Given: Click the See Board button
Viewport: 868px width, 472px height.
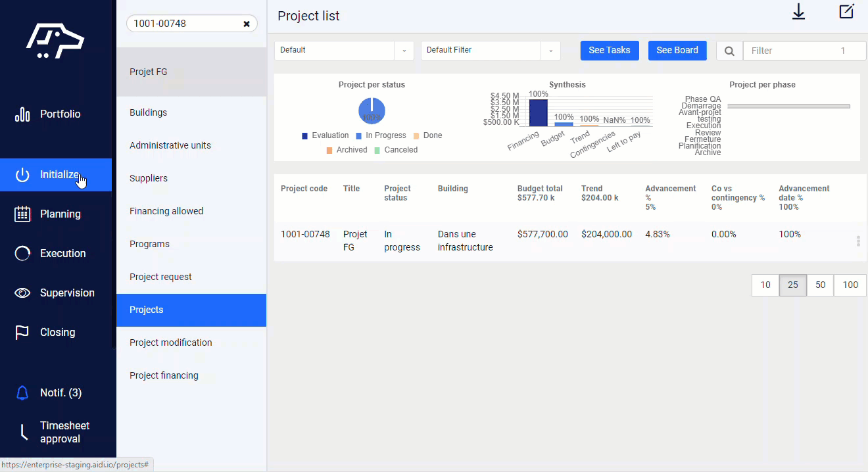Looking at the screenshot, I should point(677,50).
